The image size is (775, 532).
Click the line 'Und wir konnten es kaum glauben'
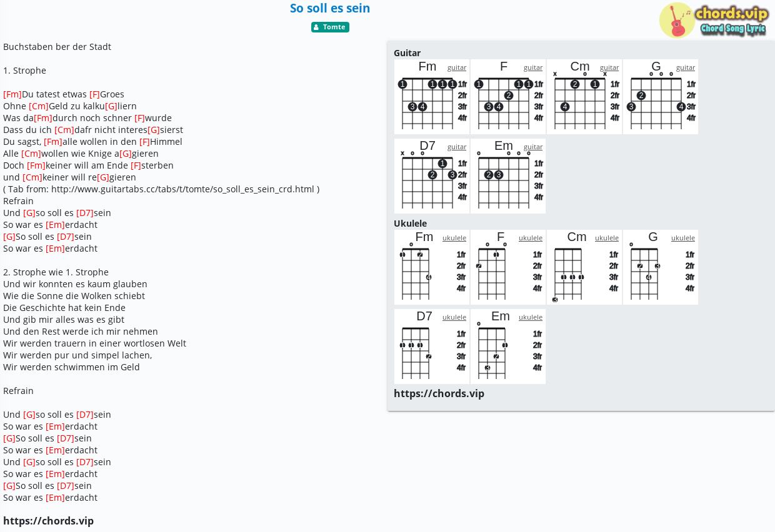coord(75,284)
